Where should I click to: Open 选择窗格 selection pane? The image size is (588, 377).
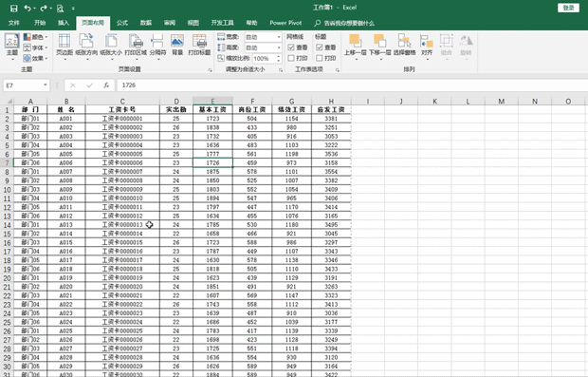tap(404, 45)
